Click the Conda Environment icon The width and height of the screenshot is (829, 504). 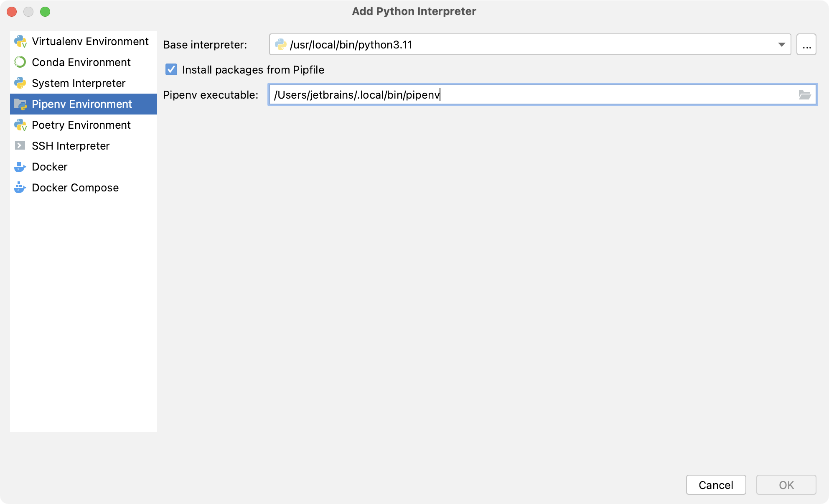[x=21, y=61]
